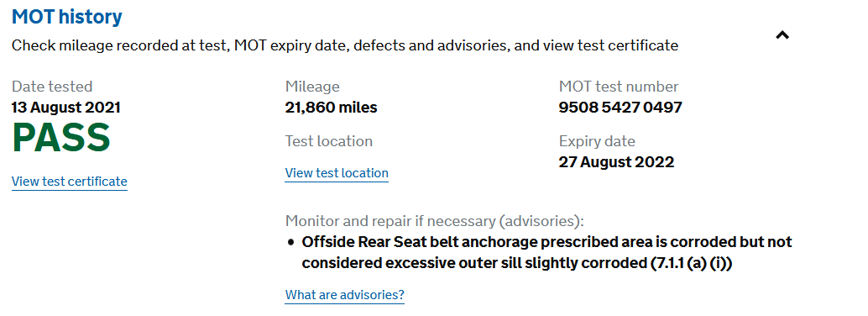Select test number 9508 5427 0497
This screenshot has height=316, width=868.
pyautogui.click(x=620, y=107)
